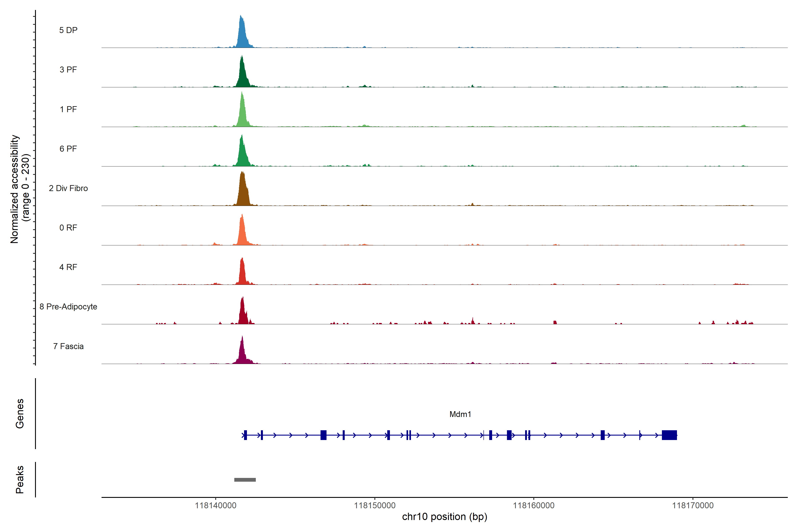
Task: Select the 3 PF track label
Action: 68,70
